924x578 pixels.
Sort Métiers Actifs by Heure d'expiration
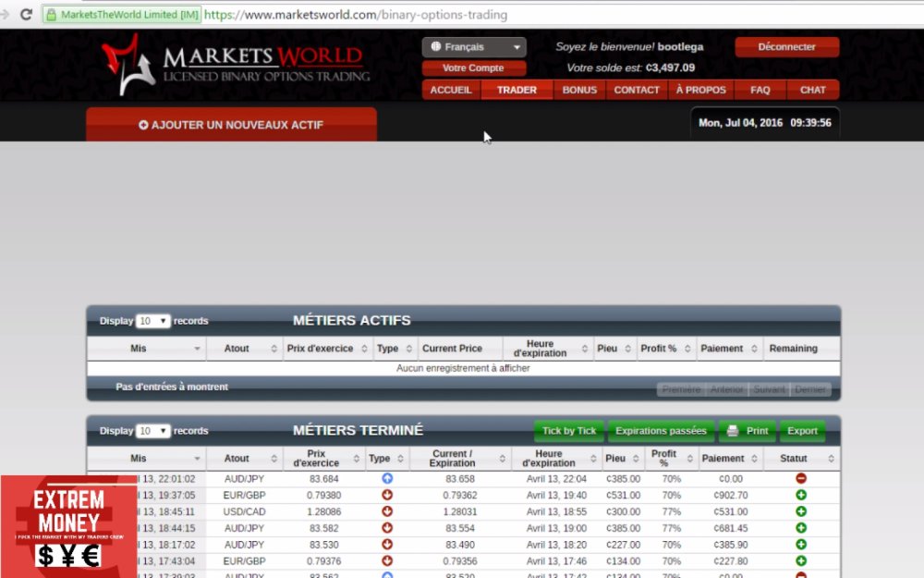tap(548, 349)
